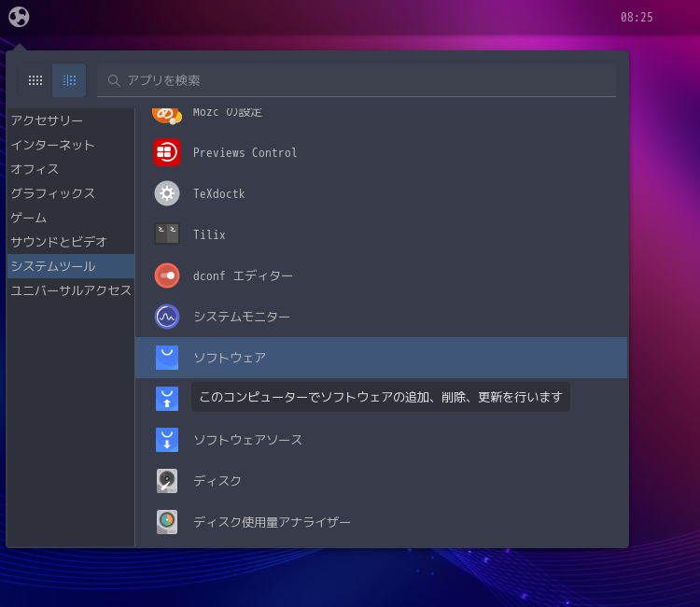
Task: Select the ゲーム category
Action: pos(71,218)
